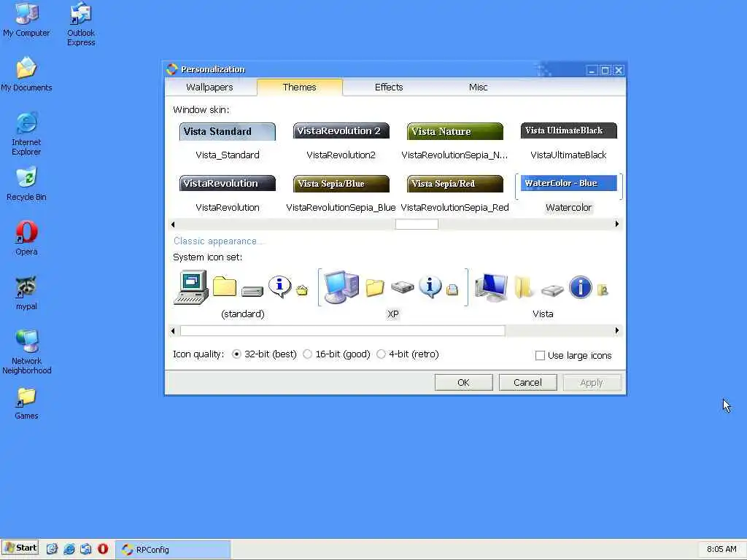The height and width of the screenshot is (560, 747).
Task: Confirm with the OK button
Action: 463,382
